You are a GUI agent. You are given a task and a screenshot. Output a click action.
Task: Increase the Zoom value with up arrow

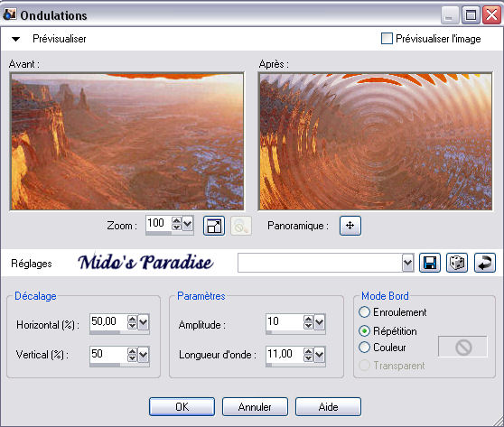[176, 220]
